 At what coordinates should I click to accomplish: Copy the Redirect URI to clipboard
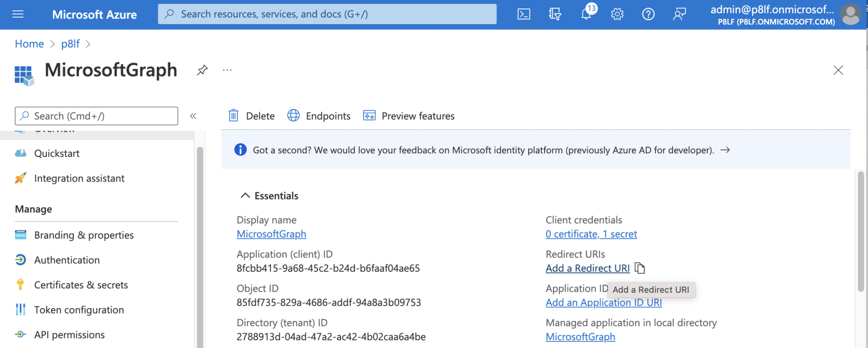click(640, 268)
